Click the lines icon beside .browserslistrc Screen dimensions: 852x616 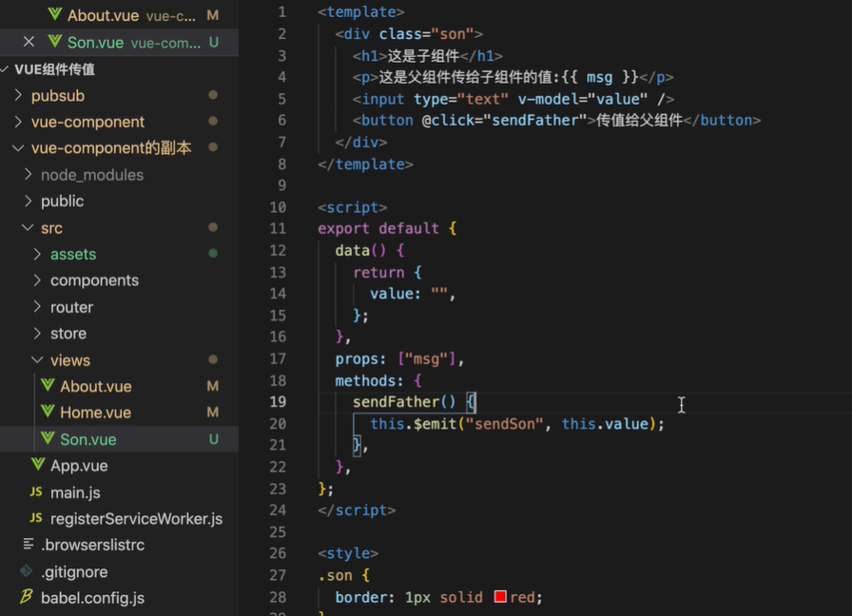click(29, 544)
